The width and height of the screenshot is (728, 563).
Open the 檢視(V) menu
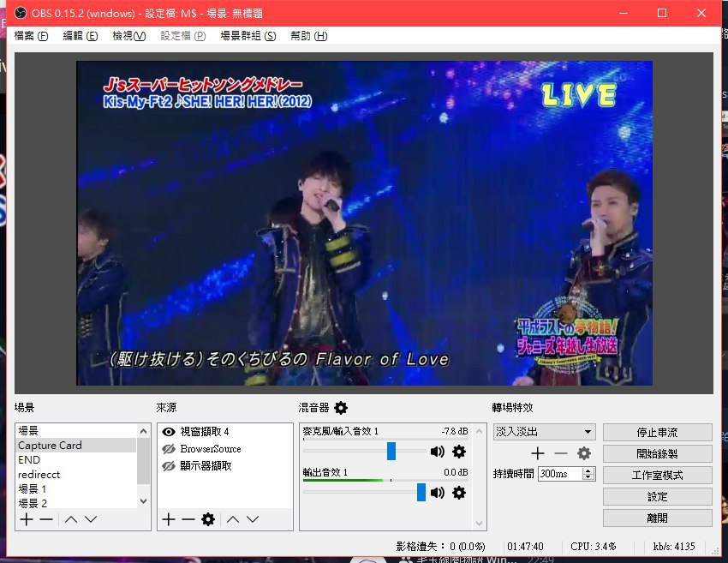(x=129, y=36)
